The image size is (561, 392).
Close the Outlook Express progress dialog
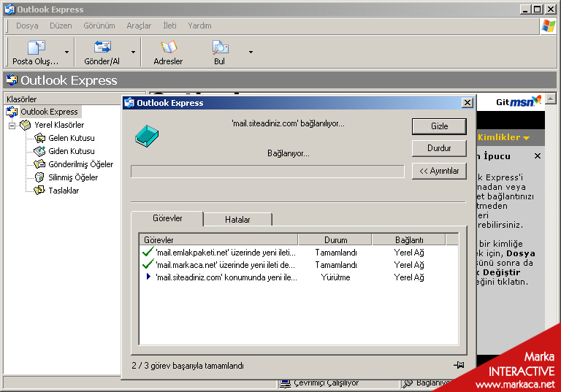coord(467,103)
